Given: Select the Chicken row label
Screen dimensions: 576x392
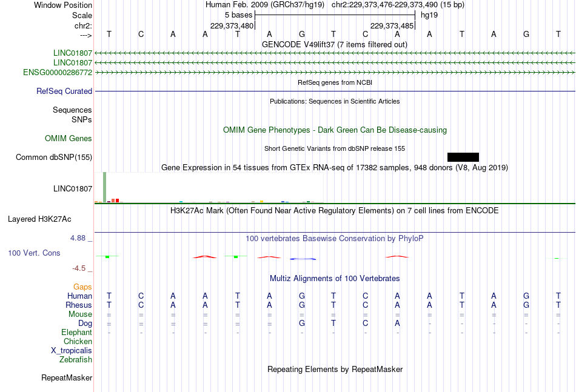Looking at the screenshot, I should point(78,341).
